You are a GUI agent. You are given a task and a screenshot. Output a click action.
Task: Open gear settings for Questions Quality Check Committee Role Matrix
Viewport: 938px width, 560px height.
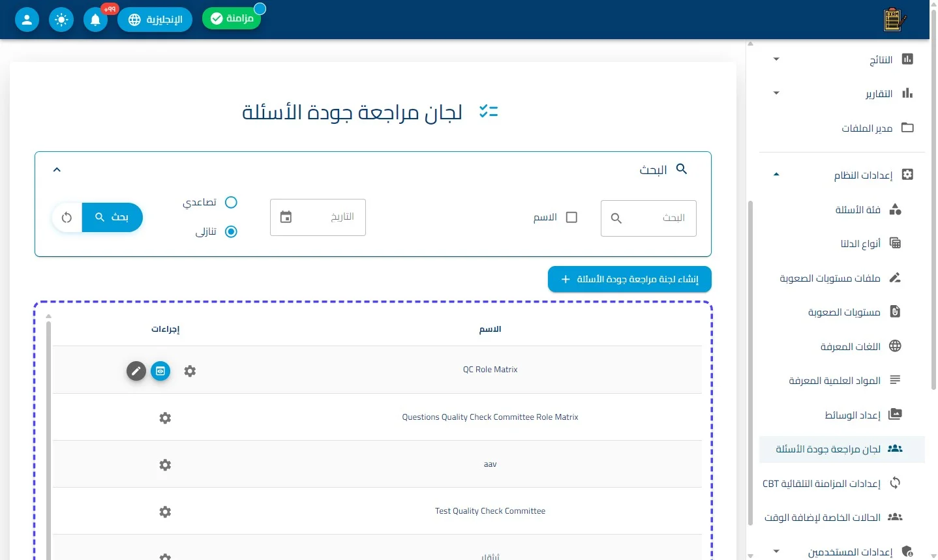tap(165, 418)
